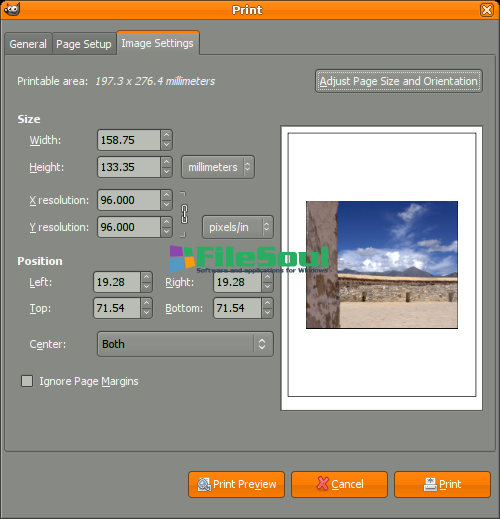Viewport: 500px width, 519px height.
Task: Click the GIMP Wilber icon in title bar
Action: point(12,9)
